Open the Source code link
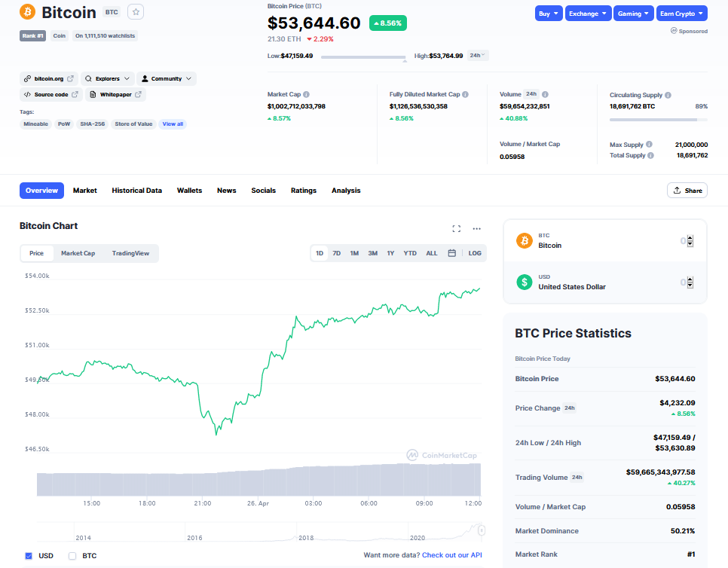The width and height of the screenshot is (728, 568). tap(51, 94)
